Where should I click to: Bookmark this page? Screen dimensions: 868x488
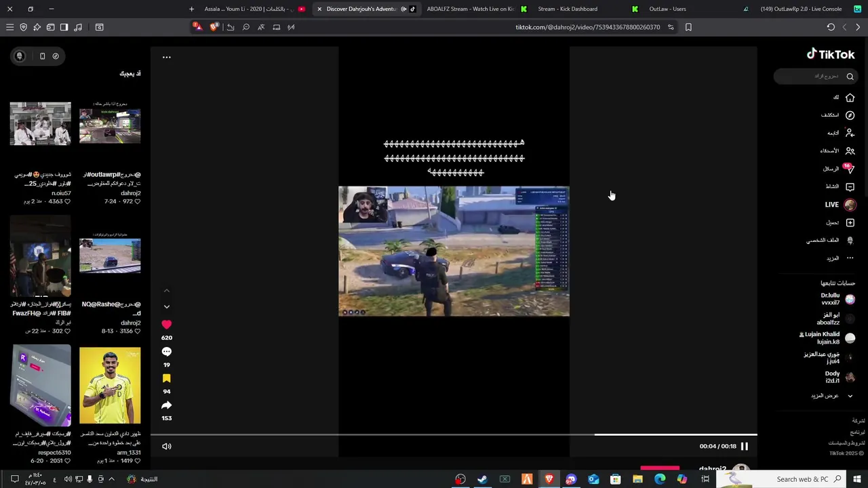click(688, 27)
